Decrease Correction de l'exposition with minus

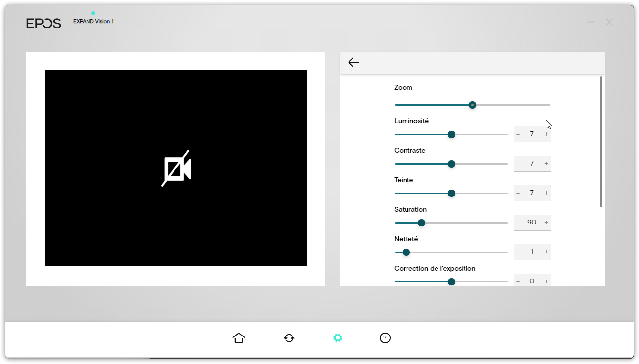coord(518,281)
